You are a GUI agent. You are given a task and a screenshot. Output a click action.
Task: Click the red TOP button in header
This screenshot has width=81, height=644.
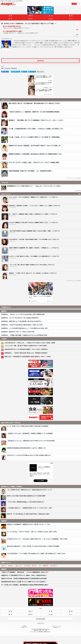coord(74,4)
